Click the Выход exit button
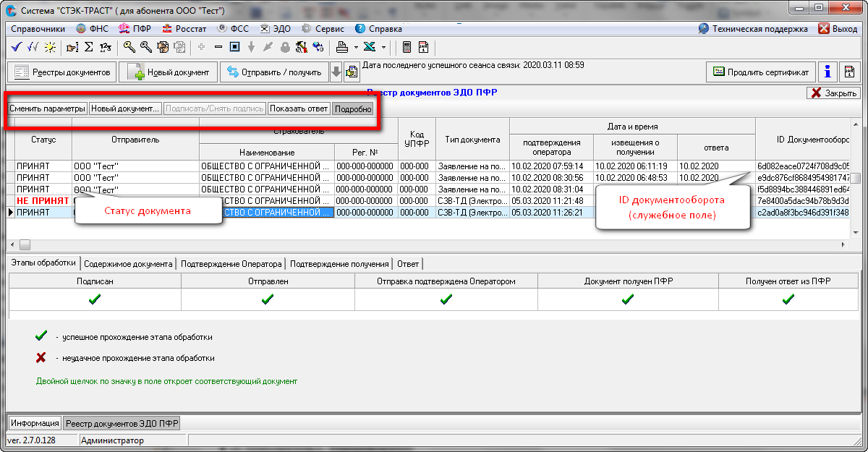 (x=838, y=29)
